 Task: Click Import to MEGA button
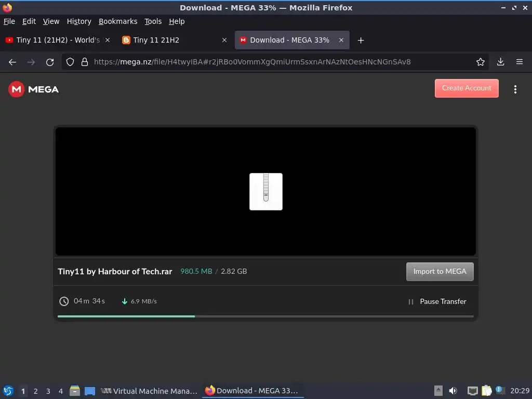click(440, 271)
